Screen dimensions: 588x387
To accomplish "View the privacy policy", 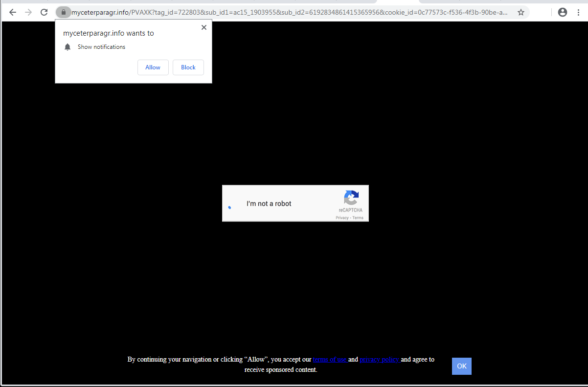I will coord(379,359).
